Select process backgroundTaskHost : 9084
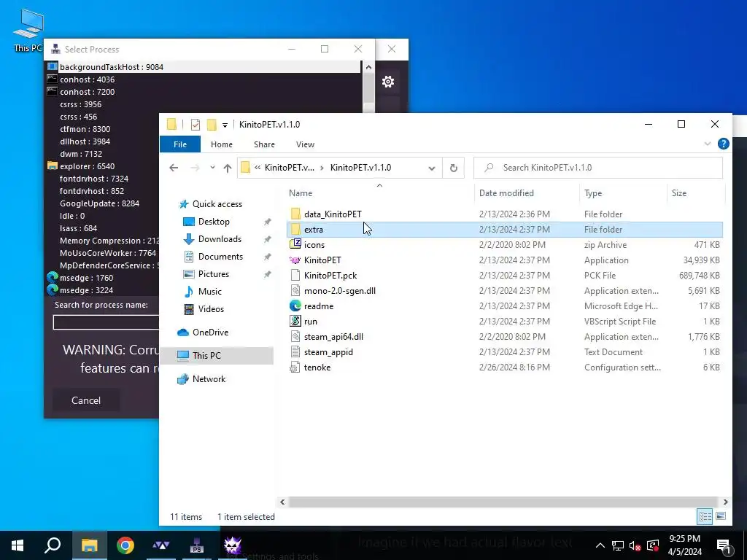The width and height of the screenshot is (747, 560). point(203,67)
